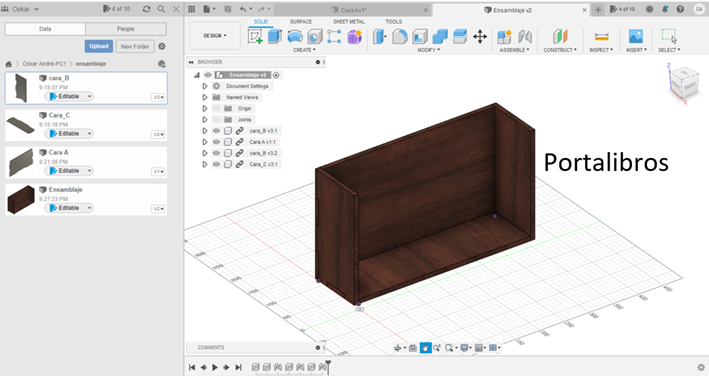Select the Offset Plane construct tool
The width and height of the screenshot is (709, 376).
click(x=560, y=37)
